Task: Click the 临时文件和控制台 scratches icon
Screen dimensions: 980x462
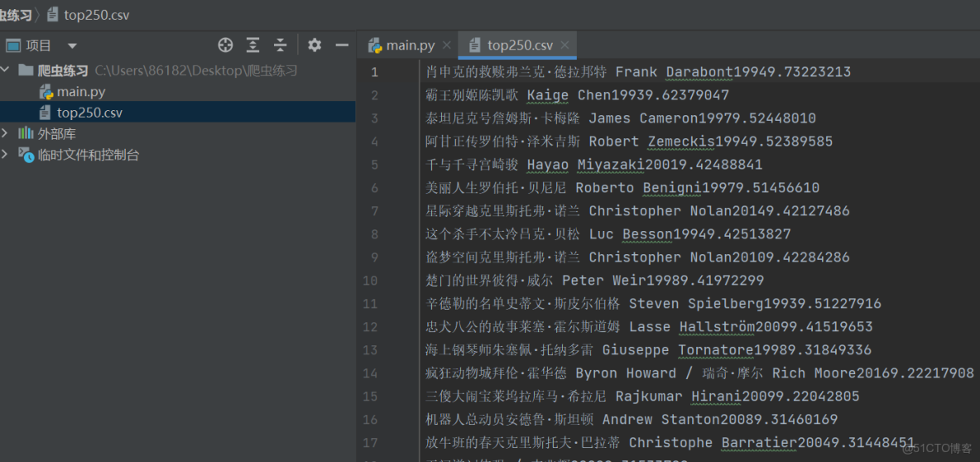Action: pyautogui.click(x=26, y=155)
